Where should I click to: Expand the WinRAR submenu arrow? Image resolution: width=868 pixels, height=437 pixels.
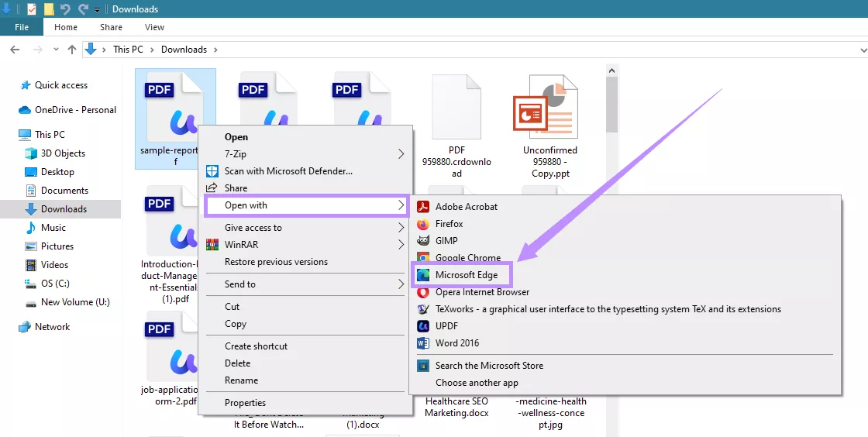tap(401, 245)
